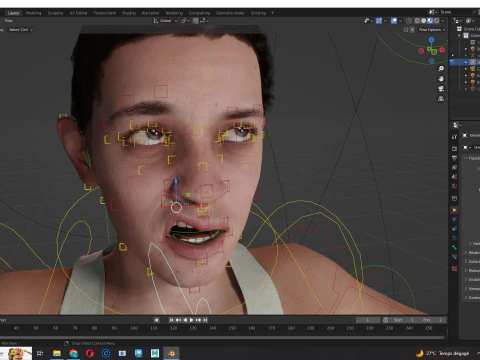The image size is (480, 360).
Task: Open viewport shading options dropdown arrow
Action: click(443, 21)
